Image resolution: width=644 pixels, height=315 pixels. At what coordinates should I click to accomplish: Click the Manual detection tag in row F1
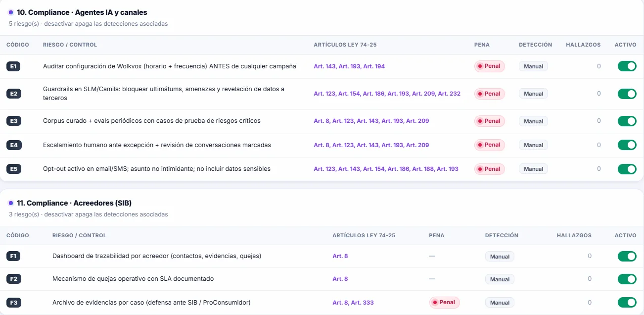click(x=500, y=257)
